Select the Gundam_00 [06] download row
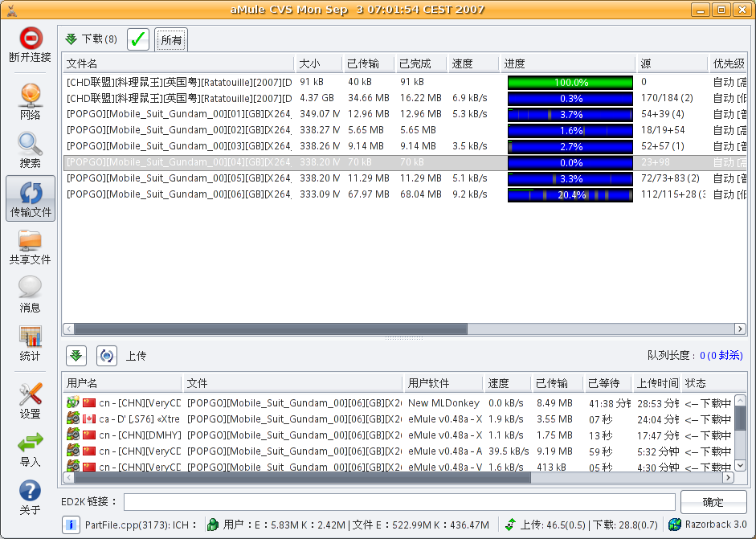The image size is (756, 539). pyautogui.click(x=405, y=194)
